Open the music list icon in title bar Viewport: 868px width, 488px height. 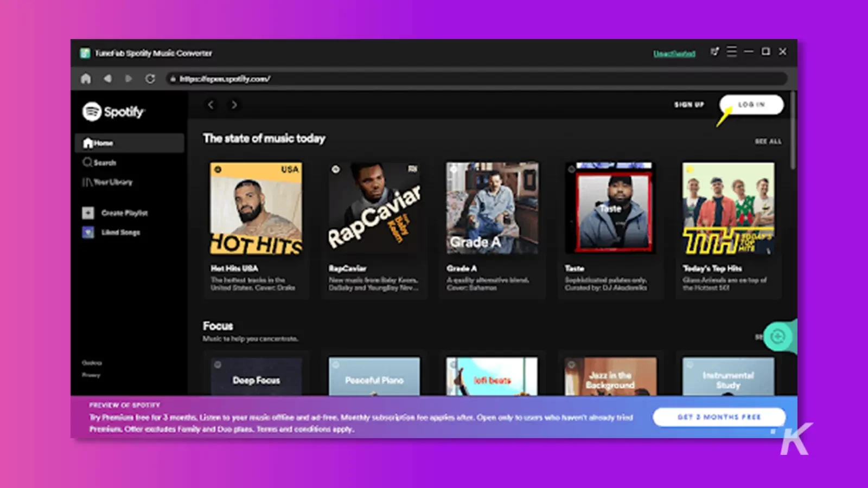click(x=714, y=52)
